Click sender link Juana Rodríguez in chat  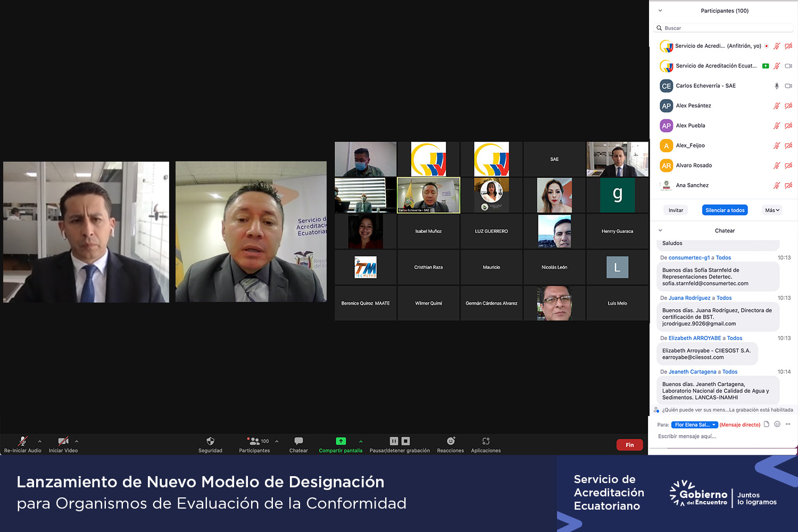click(x=689, y=298)
